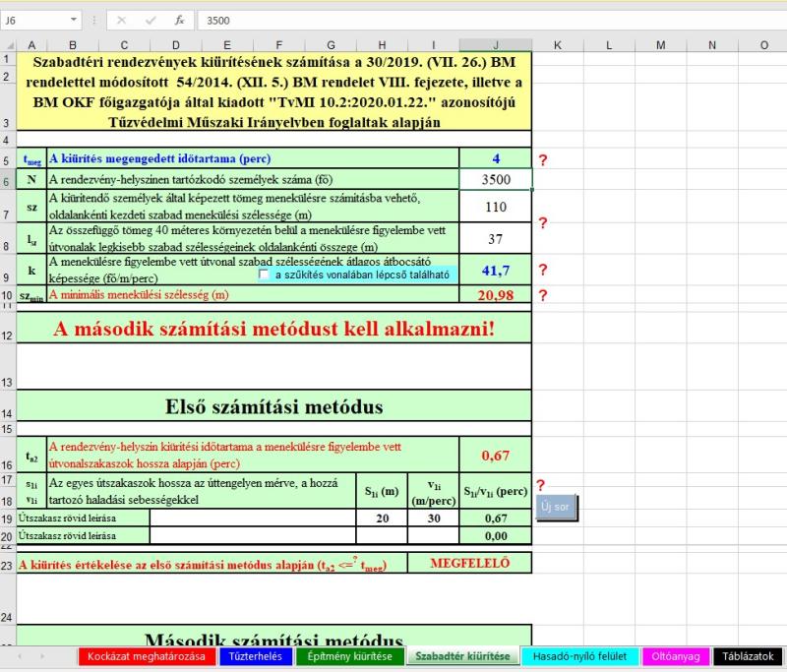Select the 0,00 cell in row 20
This screenshot has height=672, width=787.
tap(496, 535)
